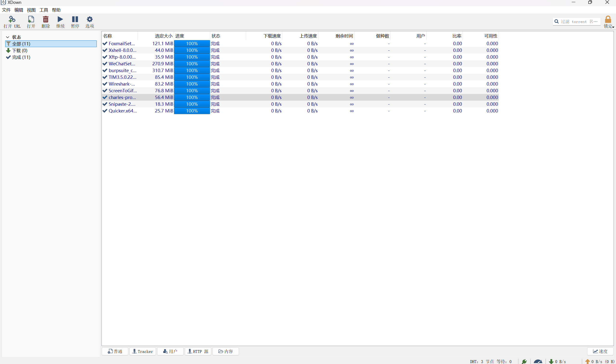Select the 下载 (0) filter
The image size is (616, 364).
pyautogui.click(x=20, y=50)
